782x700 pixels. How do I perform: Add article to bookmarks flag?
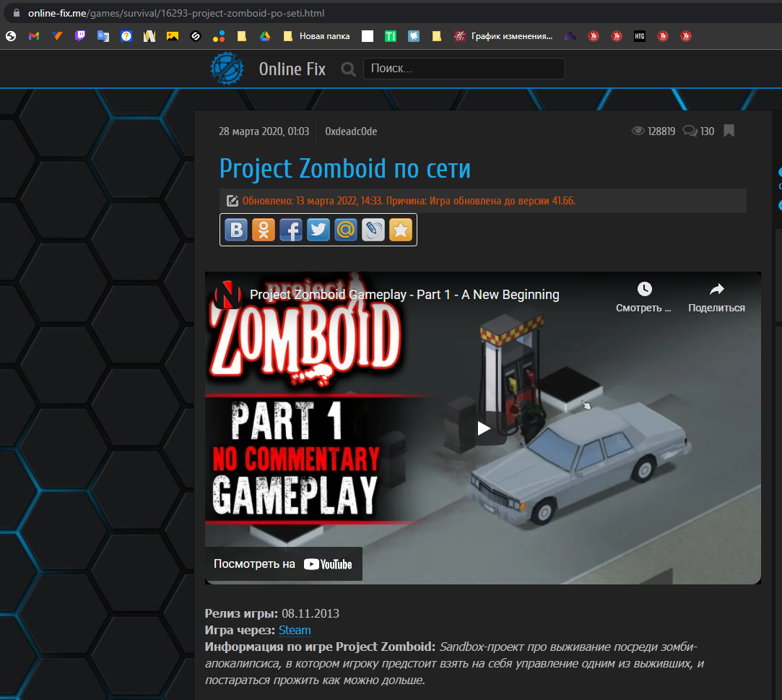tap(729, 131)
